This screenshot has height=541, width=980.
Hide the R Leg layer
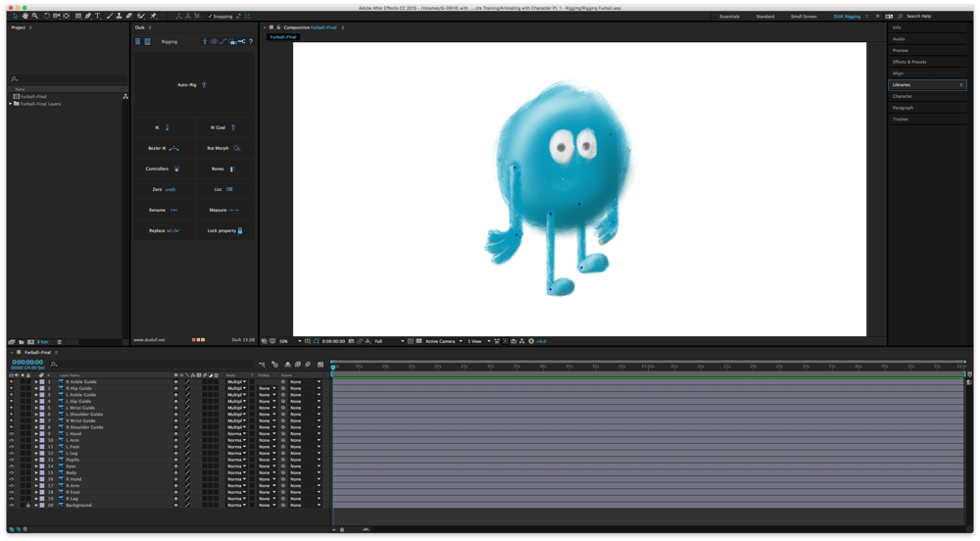coord(11,499)
